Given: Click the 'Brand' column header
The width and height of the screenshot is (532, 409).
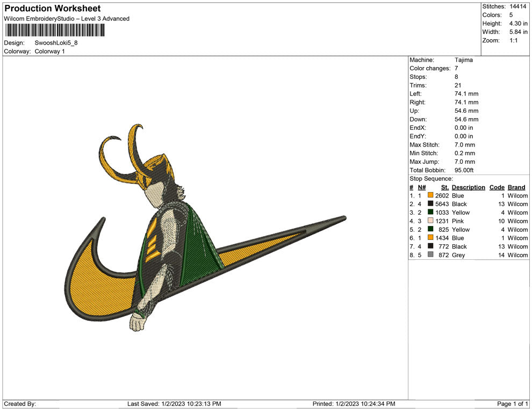Looking at the screenshot, I should click(x=516, y=187).
